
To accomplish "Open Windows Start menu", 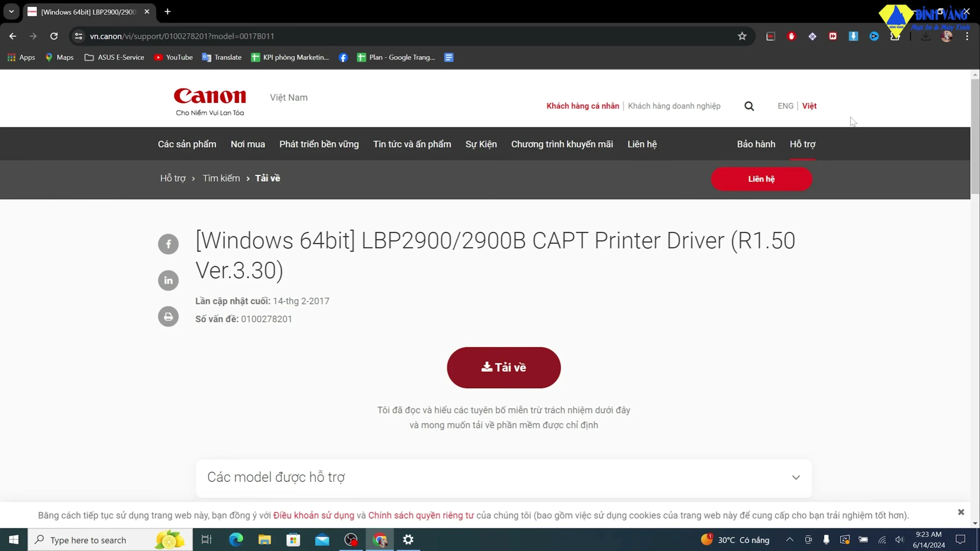I will [x=14, y=540].
